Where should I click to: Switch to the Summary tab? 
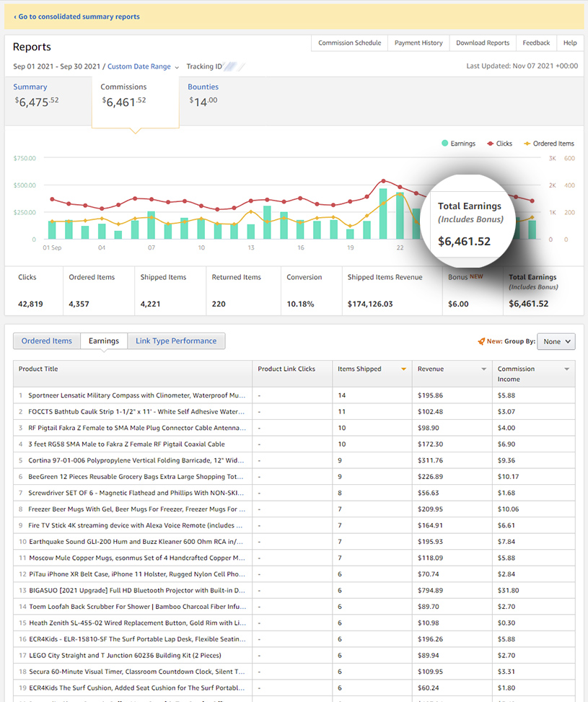pos(48,101)
